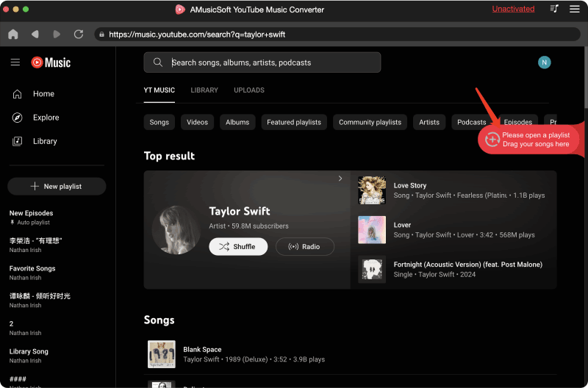This screenshot has width=588, height=388.
Task: Click the YouTube Music logo
Action: [x=51, y=62]
